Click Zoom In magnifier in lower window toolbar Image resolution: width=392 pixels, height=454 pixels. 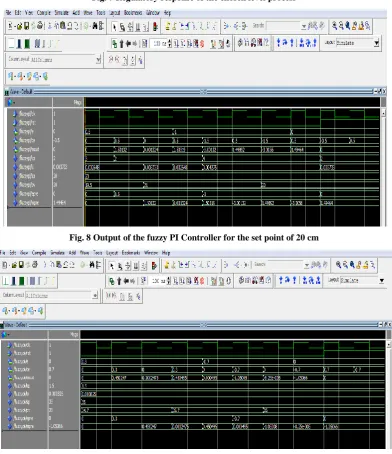coord(339,265)
